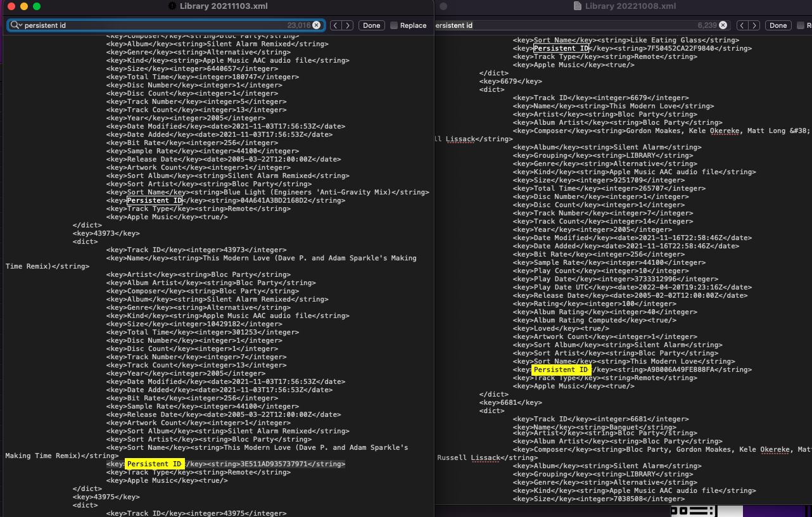Go to next match in left window

coord(348,25)
